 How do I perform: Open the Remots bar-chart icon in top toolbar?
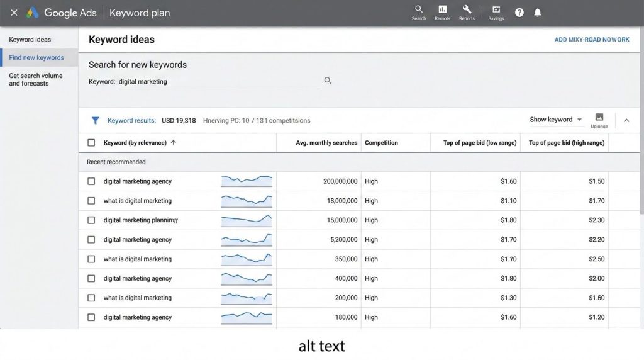442,13
